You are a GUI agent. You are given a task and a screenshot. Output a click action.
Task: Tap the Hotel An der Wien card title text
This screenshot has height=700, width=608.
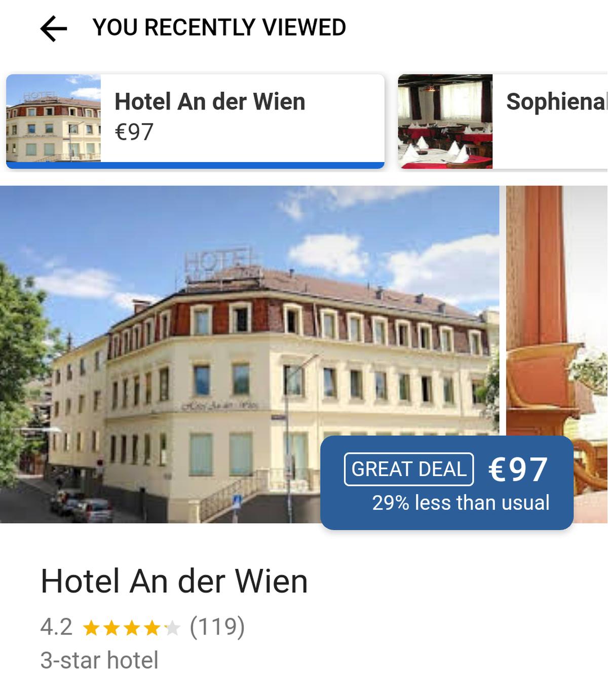click(210, 102)
